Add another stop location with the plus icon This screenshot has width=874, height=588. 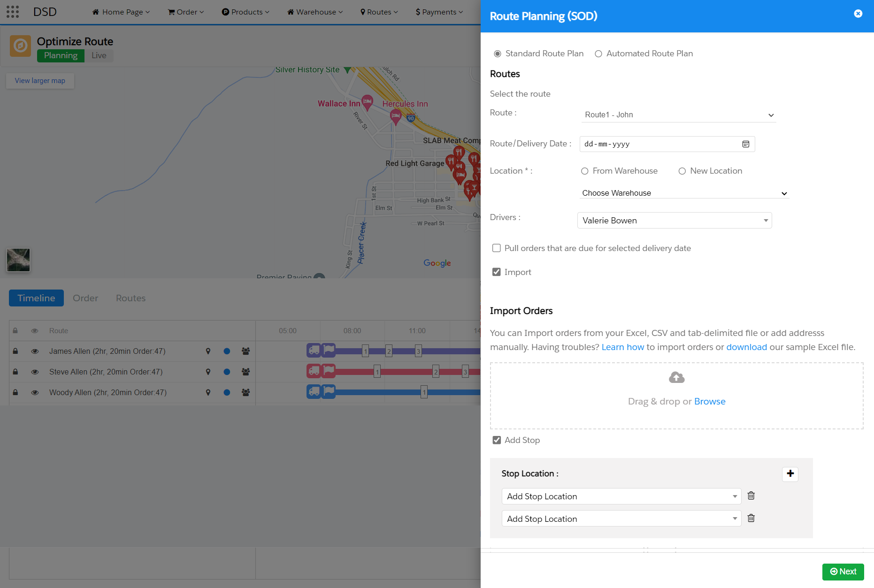click(x=790, y=474)
